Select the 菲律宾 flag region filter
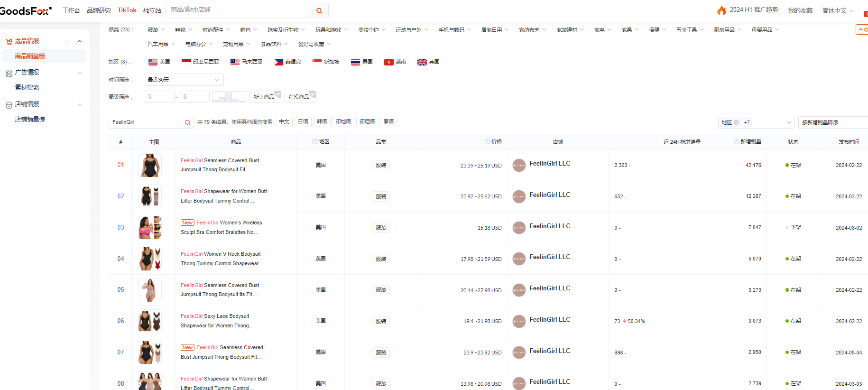This screenshot has width=868, height=390. click(287, 62)
